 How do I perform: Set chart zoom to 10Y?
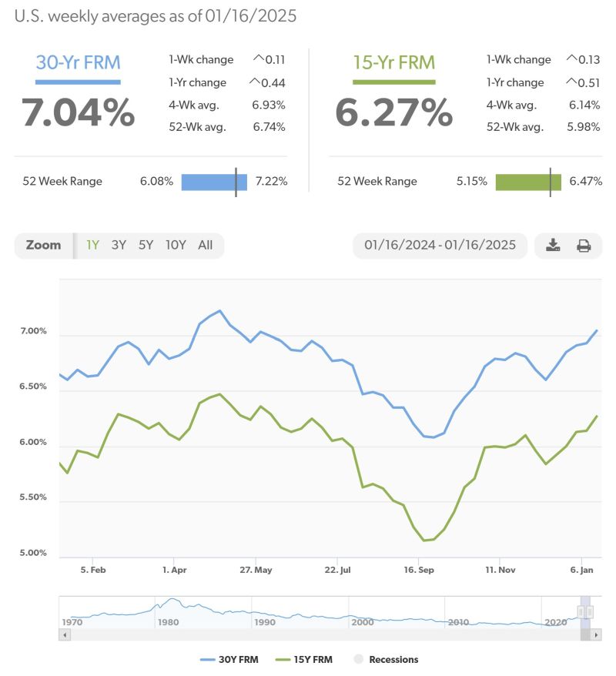[x=176, y=246]
